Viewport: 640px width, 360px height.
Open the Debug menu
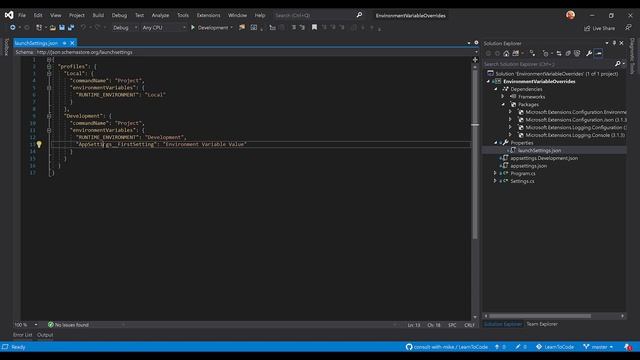point(119,16)
